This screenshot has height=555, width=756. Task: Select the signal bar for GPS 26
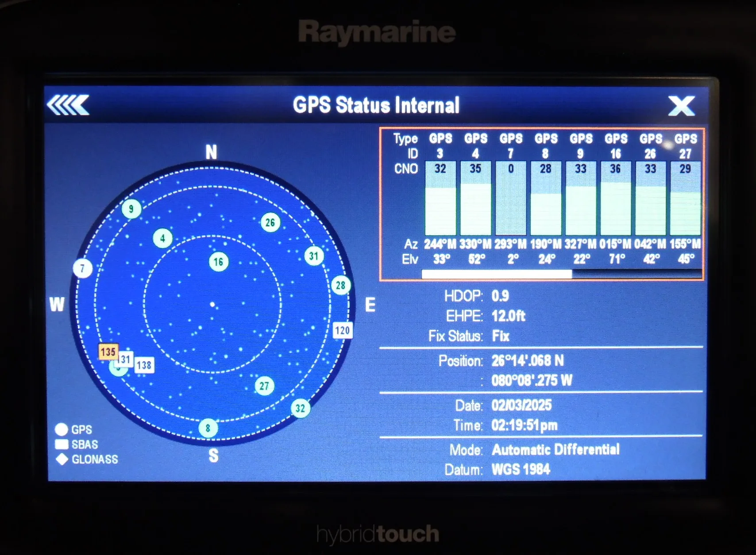tap(651, 198)
